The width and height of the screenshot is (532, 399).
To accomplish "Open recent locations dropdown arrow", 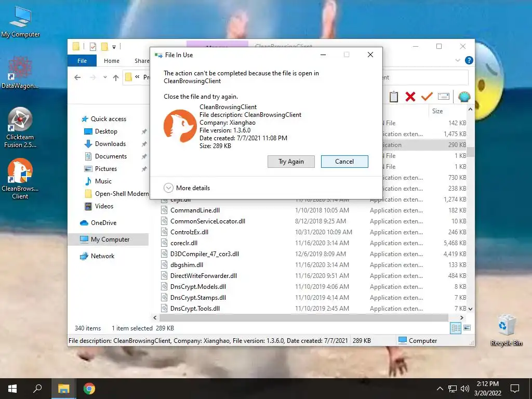I will pos(105,77).
